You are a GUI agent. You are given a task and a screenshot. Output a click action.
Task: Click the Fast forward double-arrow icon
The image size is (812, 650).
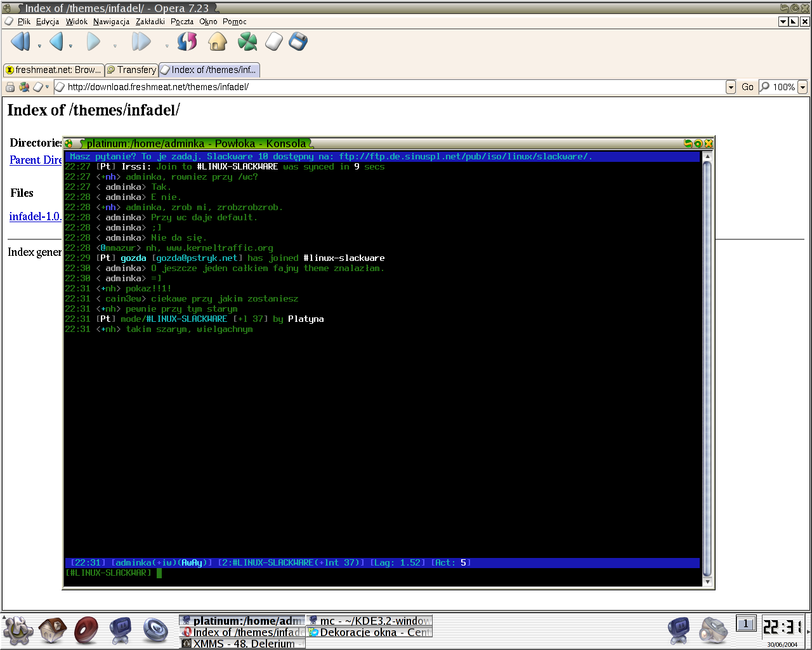coord(141,42)
